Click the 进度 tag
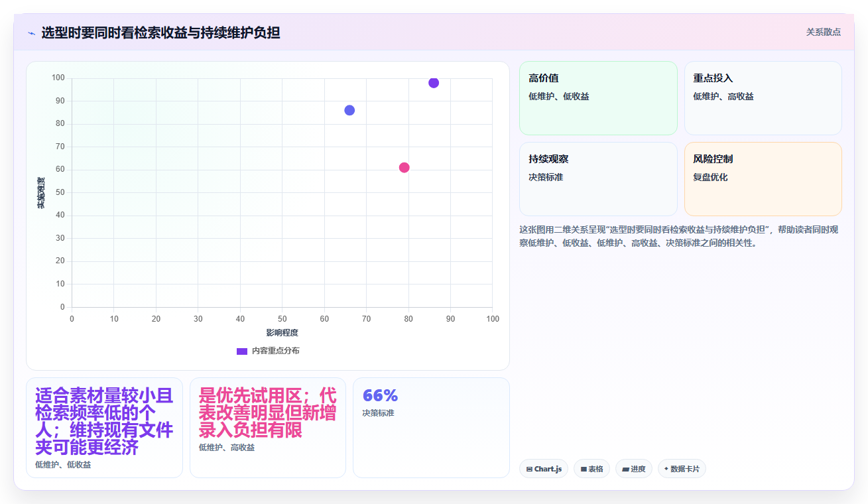The width and height of the screenshot is (868, 504). pyautogui.click(x=634, y=469)
